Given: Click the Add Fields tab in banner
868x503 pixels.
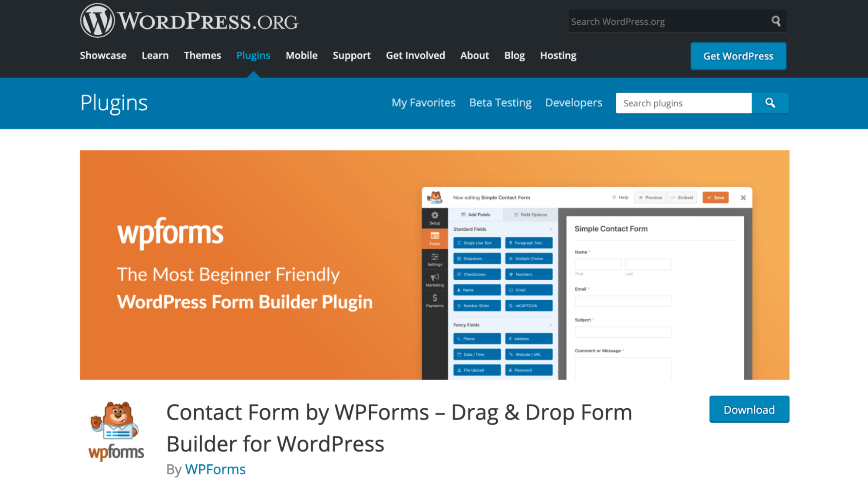Looking at the screenshot, I should click(475, 215).
